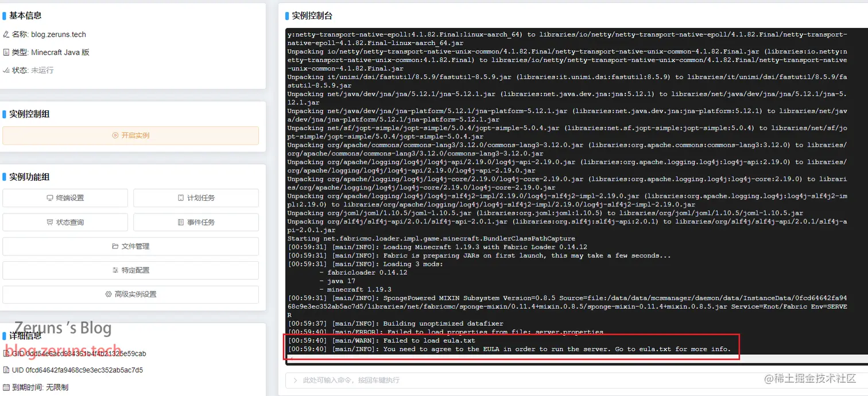This screenshot has height=396, width=868.
Task: Open 文件管理 file manager
Action: (130, 246)
